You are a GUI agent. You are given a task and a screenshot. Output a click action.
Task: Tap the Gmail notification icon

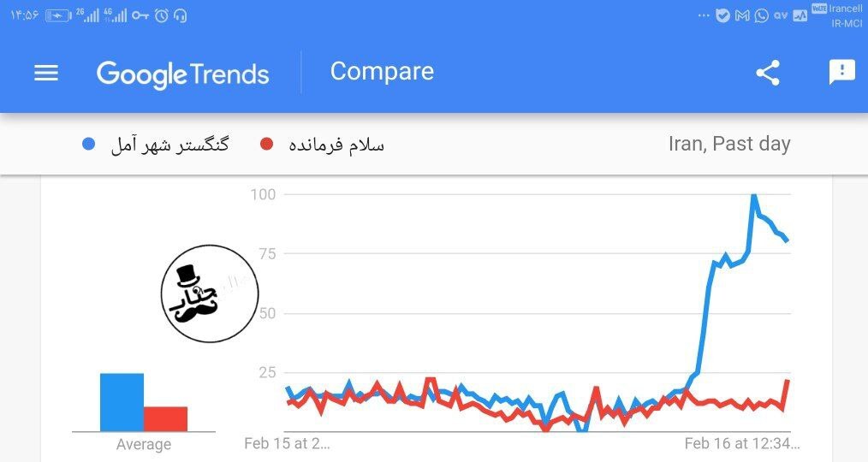[x=742, y=15]
